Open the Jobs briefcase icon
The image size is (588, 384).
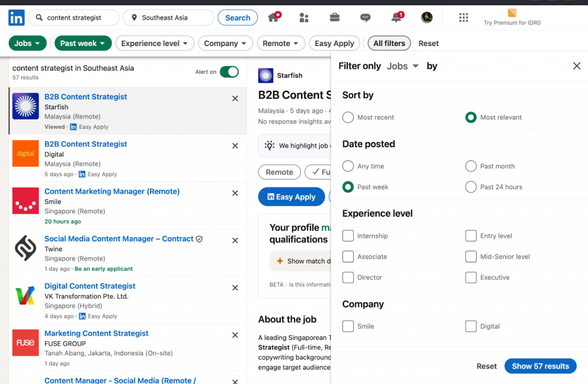click(x=335, y=18)
